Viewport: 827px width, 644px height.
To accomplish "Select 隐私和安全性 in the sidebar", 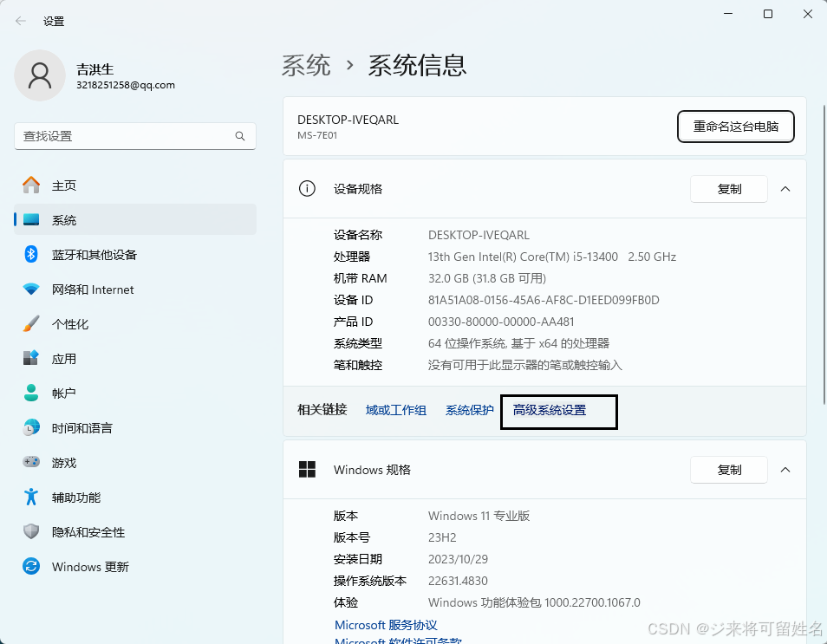I will tap(135, 531).
